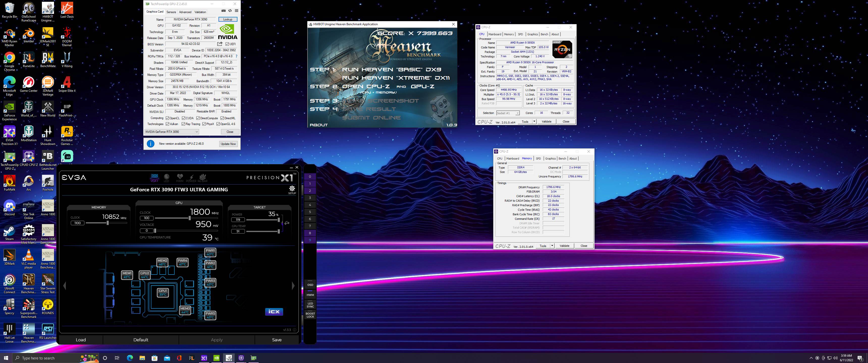Click the Memory Clock slider handle
Image resolution: width=868 pixels, height=363 pixels.
pyautogui.click(x=107, y=223)
